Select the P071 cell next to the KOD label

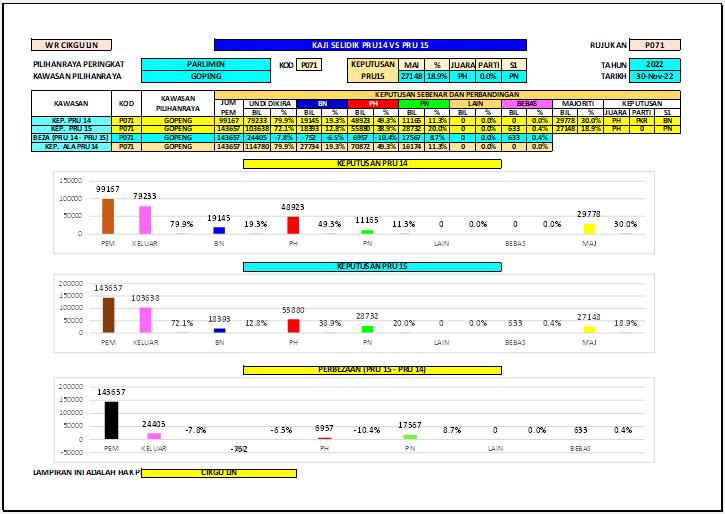[309, 65]
